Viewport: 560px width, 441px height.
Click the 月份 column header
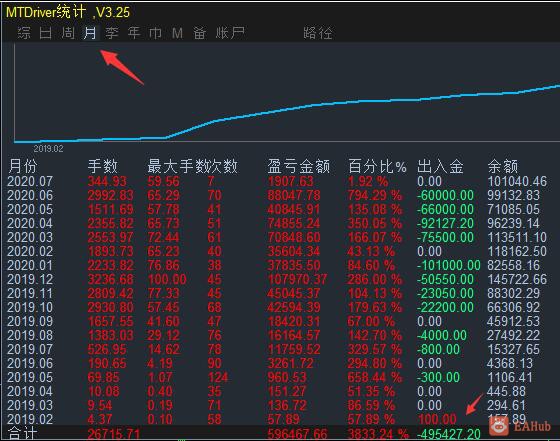click(x=23, y=166)
